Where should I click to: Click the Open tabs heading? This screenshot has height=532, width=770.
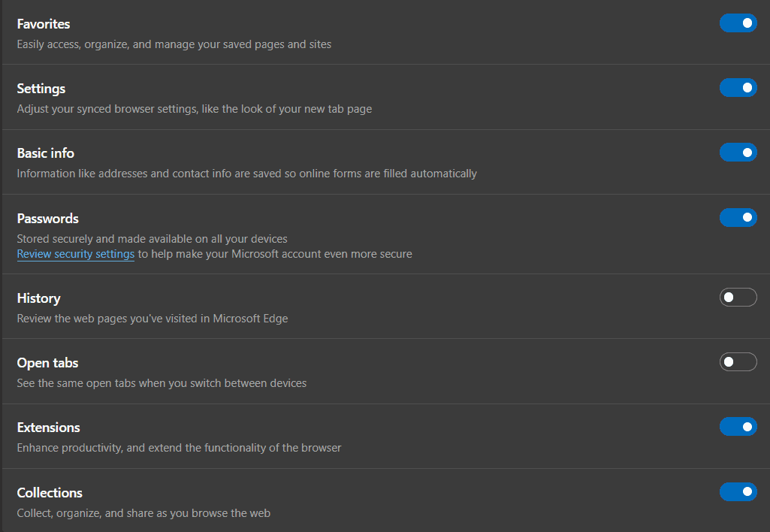pyautogui.click(x=48, y=363)
